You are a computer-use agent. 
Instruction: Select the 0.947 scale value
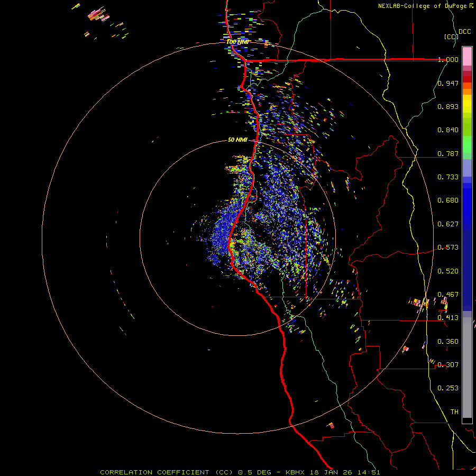pos(448,83)
